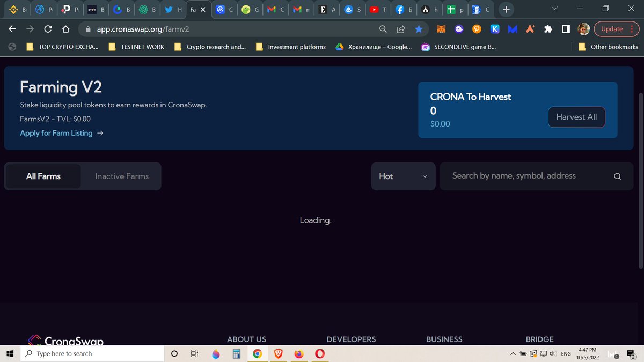Open the blue K extension icon
Screen dimensions: 644x362
495,29
